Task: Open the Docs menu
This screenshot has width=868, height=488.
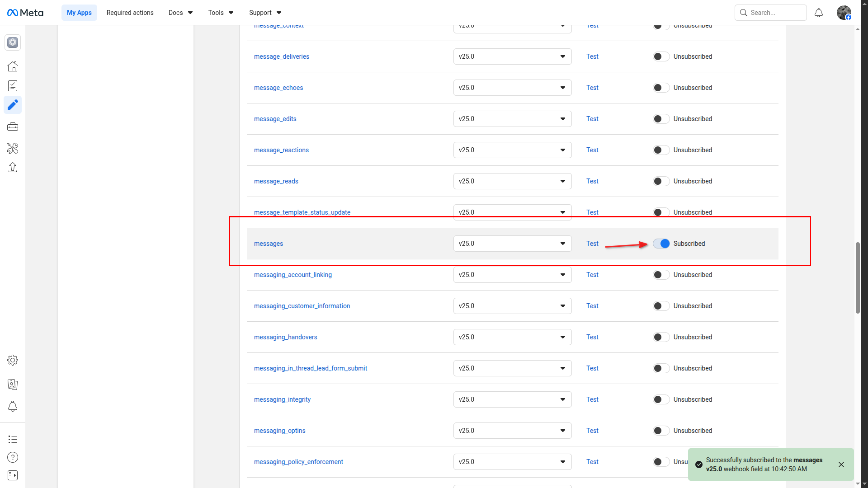Action: 180,13
